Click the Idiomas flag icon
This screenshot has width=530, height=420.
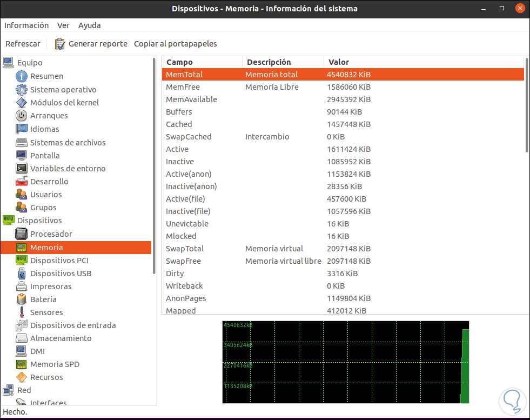(x=22, y=129)
